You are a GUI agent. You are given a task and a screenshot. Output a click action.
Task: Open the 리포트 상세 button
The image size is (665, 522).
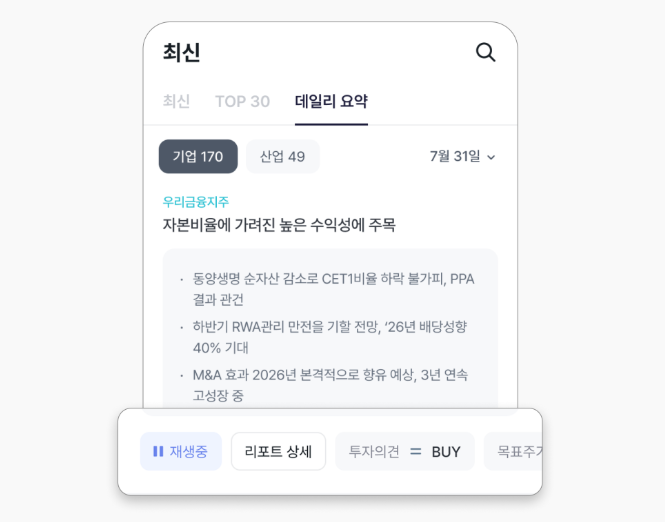click(278, 451)
